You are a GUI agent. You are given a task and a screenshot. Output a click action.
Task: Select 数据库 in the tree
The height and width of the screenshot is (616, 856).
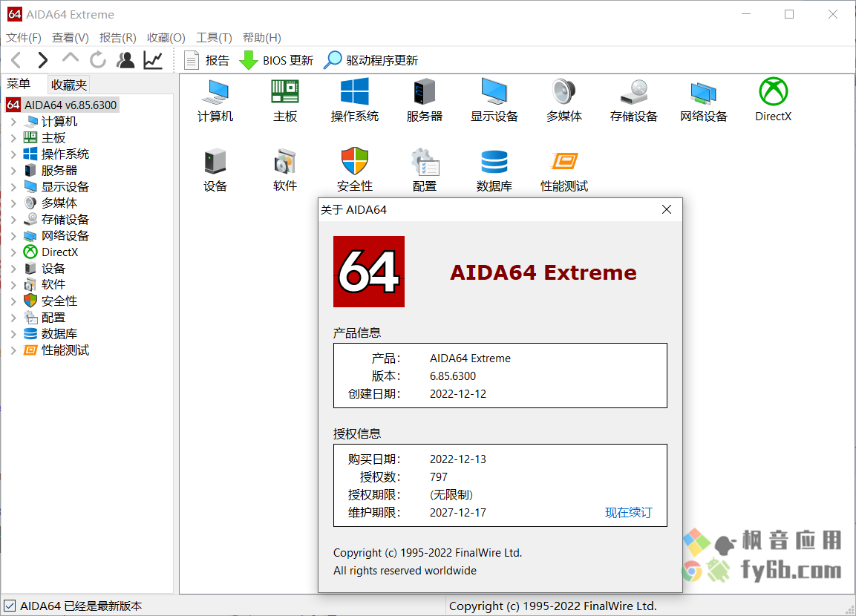(x=59, y=334)
